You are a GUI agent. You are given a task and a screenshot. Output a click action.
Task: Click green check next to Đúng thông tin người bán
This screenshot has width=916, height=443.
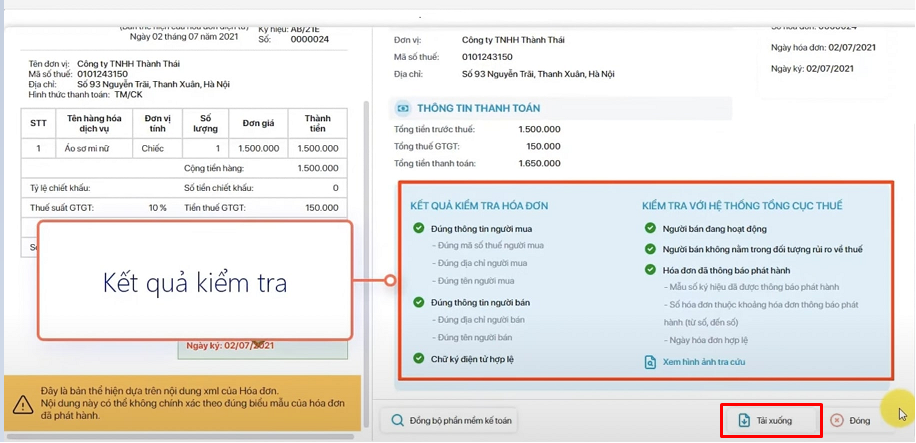(418, 302)
